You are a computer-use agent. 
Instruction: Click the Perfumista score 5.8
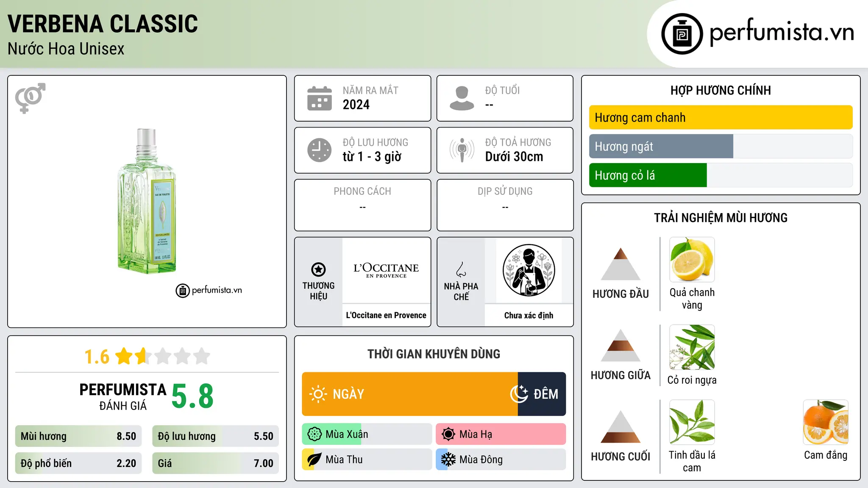click(x=192, y=396)
